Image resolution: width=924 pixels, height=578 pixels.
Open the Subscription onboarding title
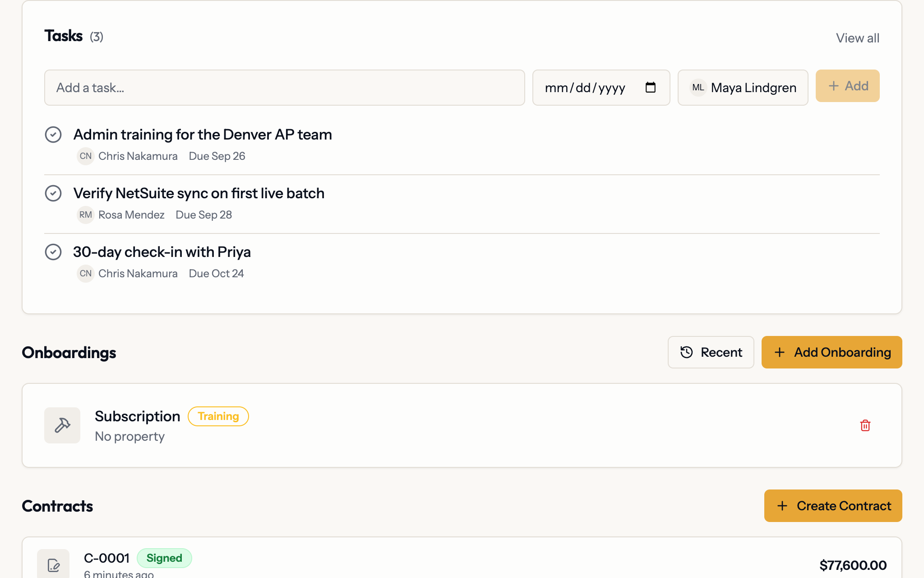click(137, 416)
